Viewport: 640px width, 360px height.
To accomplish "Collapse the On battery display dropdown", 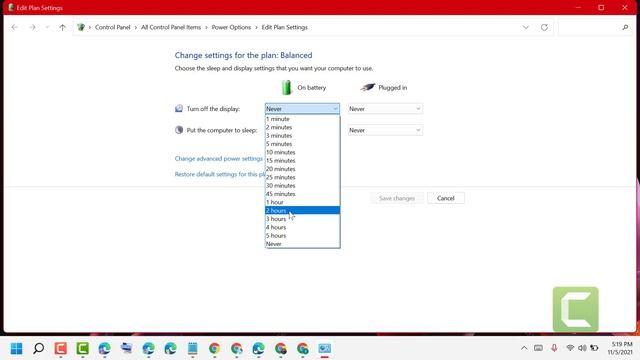I will (302, 109).
